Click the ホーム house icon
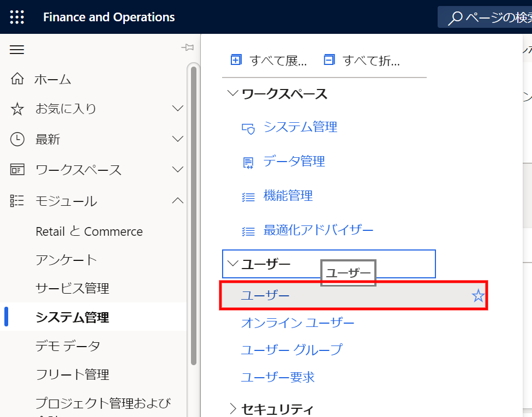 coord(17,79)
